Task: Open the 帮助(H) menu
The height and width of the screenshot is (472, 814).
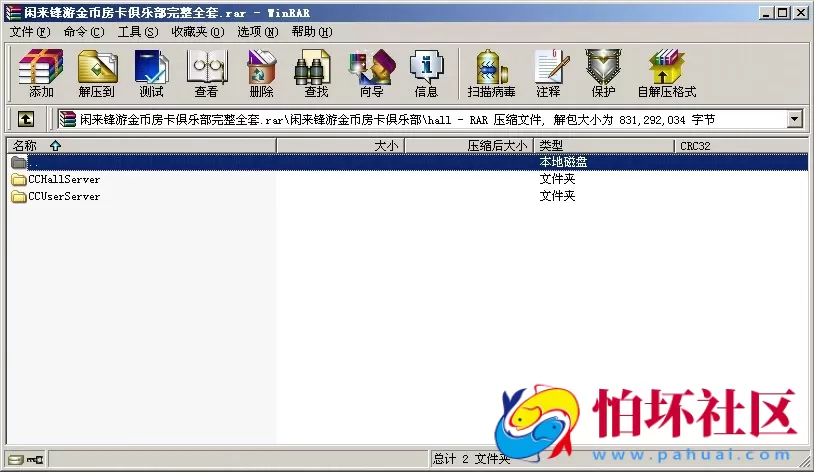Action: tap(312, 32)
